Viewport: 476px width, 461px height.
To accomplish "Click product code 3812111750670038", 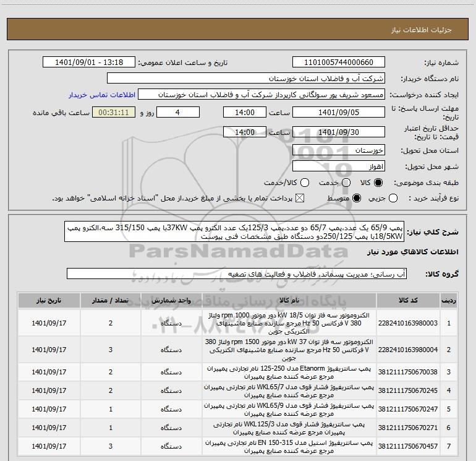I will pyautogui.click(x=408, y=372).
